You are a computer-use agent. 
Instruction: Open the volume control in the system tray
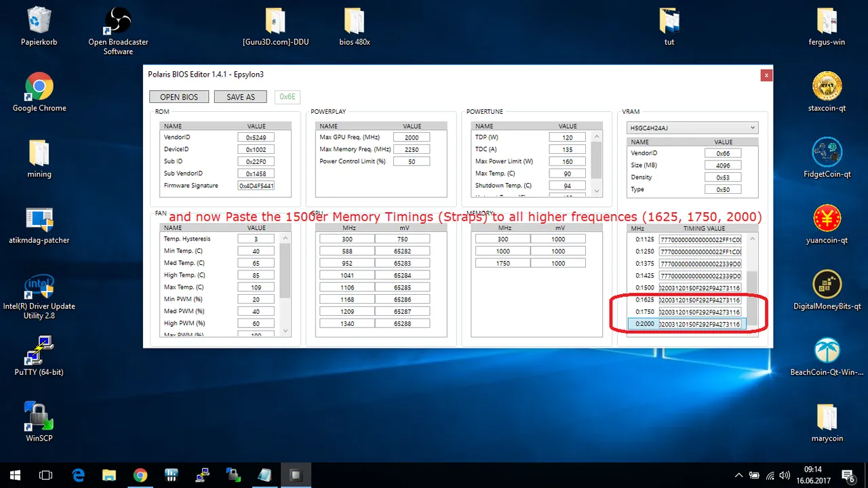pos(785,475)
